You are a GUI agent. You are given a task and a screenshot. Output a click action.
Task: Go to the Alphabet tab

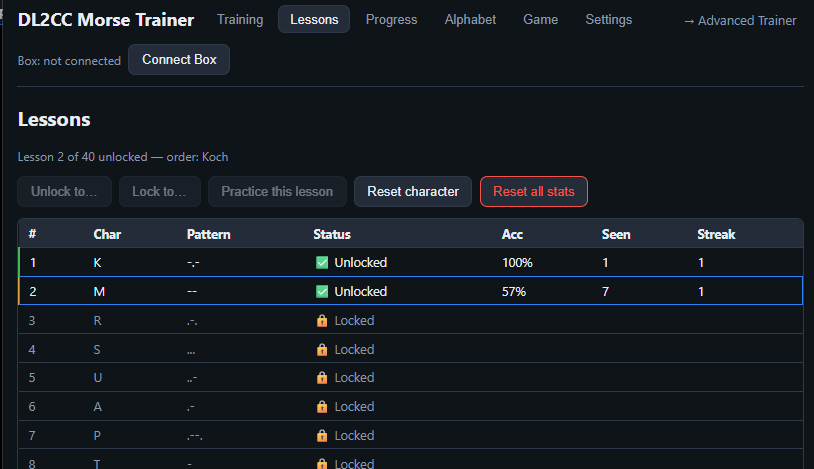click(470, 20)
